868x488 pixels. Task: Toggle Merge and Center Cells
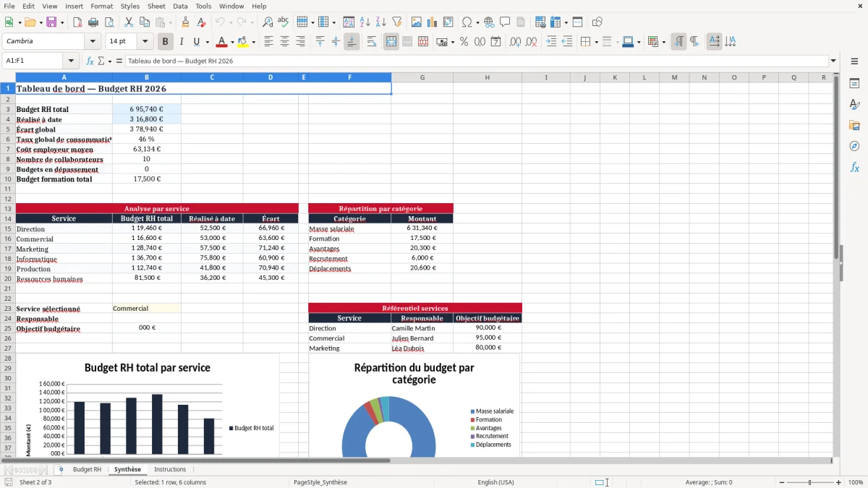(391, 42)
